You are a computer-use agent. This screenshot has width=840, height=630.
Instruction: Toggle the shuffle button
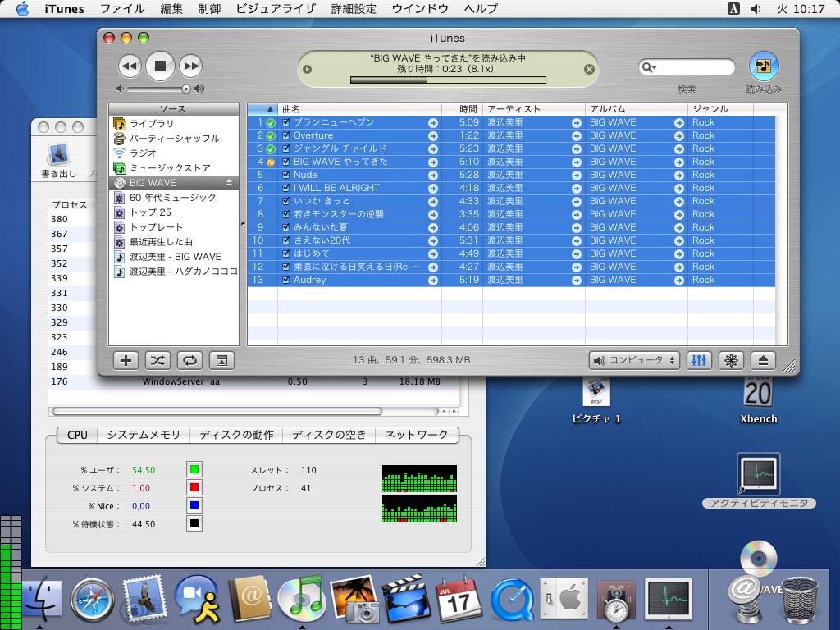click(x=157, y=361)
